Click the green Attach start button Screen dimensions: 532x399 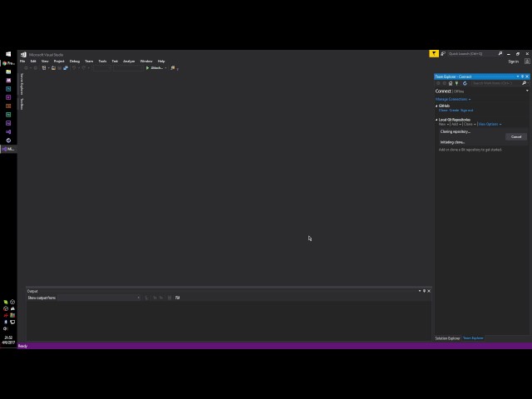(x=154, y=68)
